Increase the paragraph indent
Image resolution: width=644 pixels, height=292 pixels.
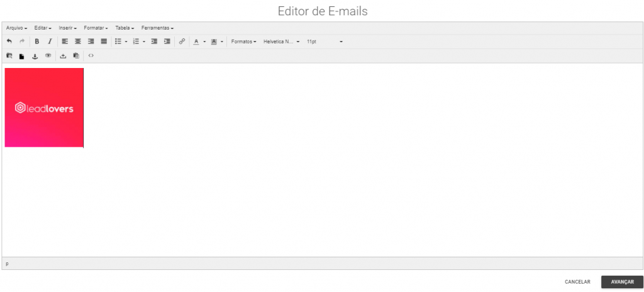[x=167, y=42]
